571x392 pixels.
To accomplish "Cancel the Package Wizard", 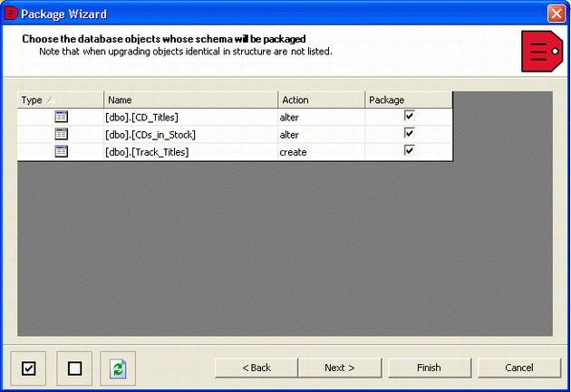I will [519, 368].
